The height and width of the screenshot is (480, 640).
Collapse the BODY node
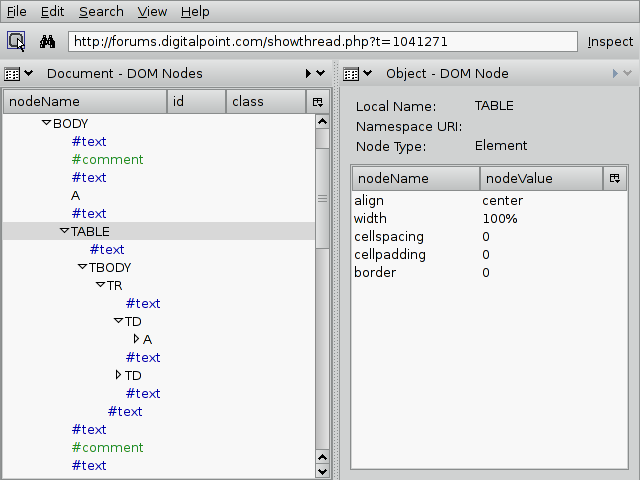pyautogui.click(x=46, y=123)
